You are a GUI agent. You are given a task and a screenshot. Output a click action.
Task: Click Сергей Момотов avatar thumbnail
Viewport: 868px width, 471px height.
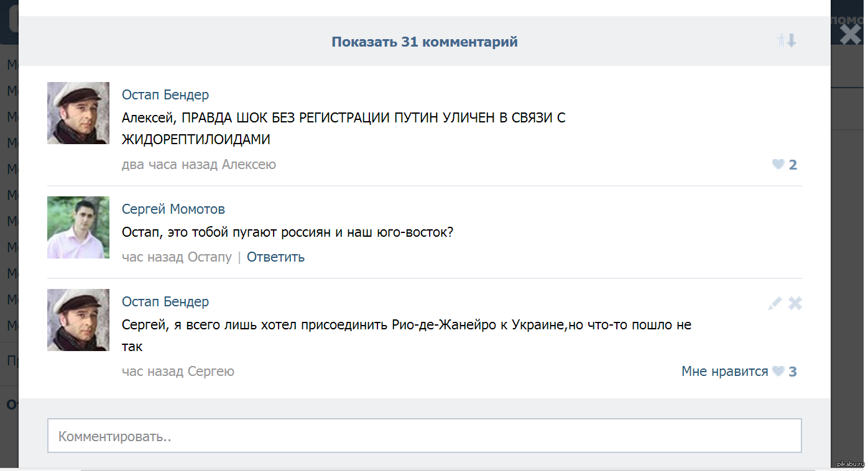[78, 227]
